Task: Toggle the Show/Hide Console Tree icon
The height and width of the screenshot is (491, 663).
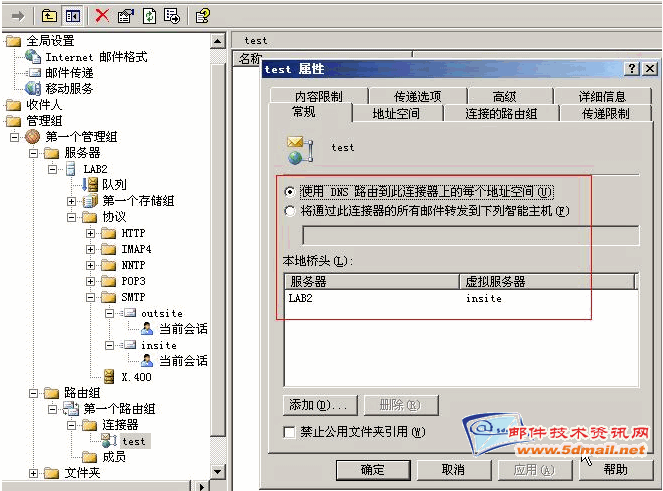Action: click(72, 15)
